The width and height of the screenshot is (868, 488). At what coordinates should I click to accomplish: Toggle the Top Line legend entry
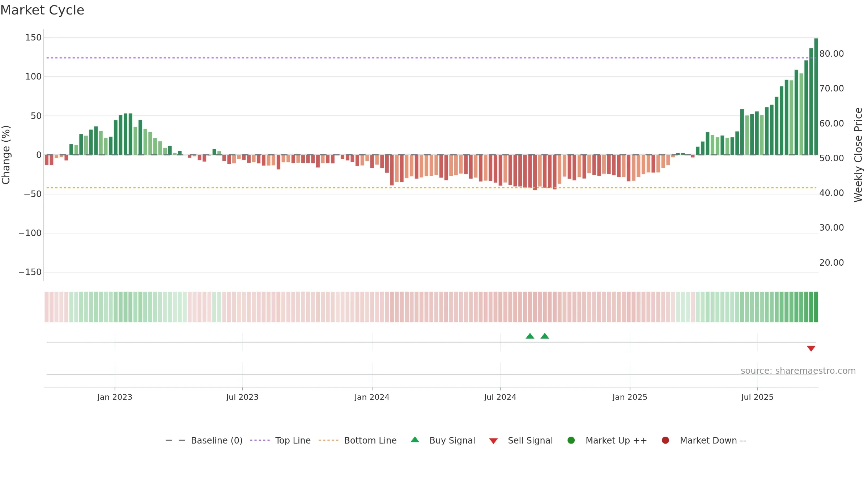(x=280, y=440)
